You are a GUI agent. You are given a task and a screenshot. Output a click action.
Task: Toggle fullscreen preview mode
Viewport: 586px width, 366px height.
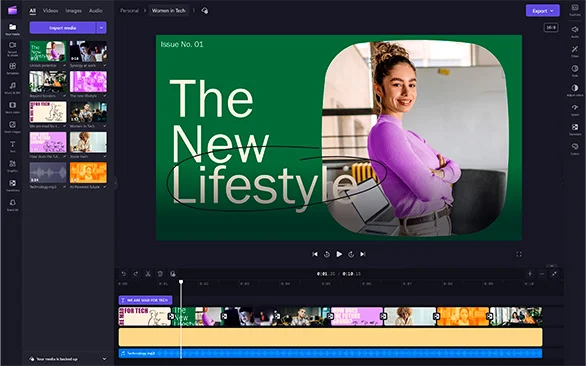[x=519, y=254]
